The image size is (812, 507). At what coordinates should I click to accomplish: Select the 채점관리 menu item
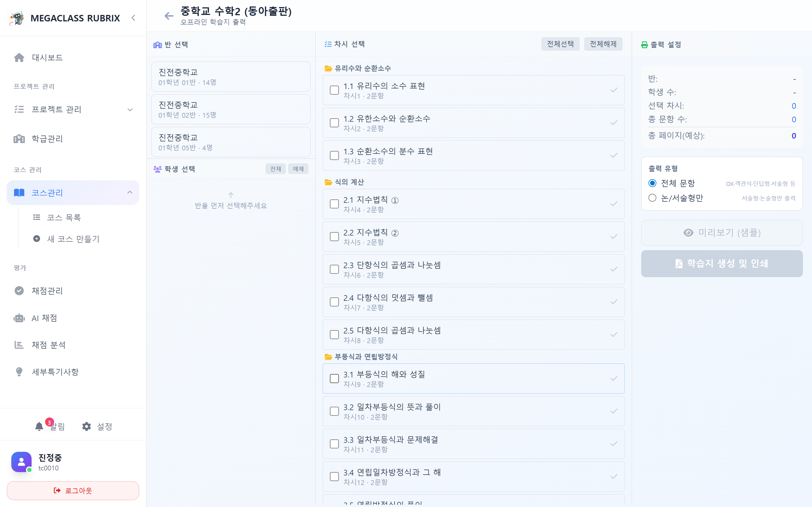tap(47, 291)
